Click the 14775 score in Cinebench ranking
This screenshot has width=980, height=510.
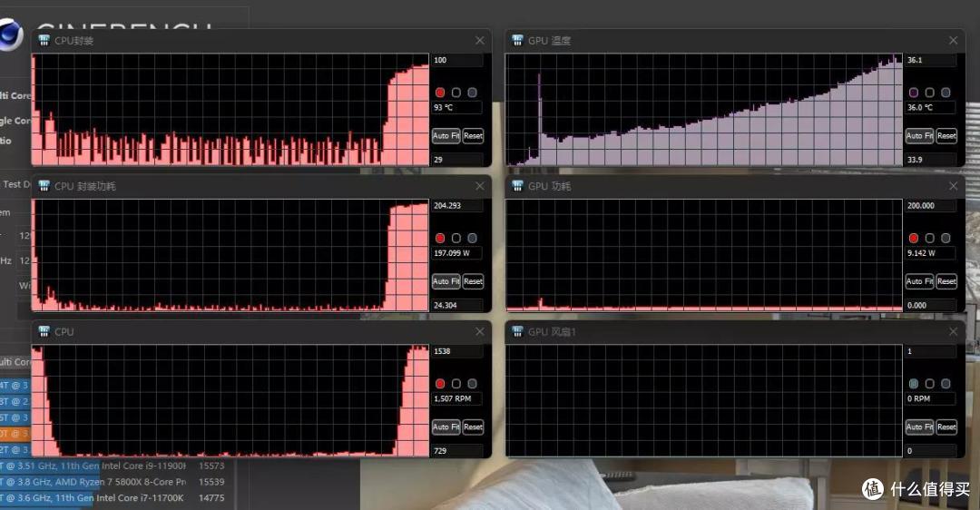tap(211, 498)
